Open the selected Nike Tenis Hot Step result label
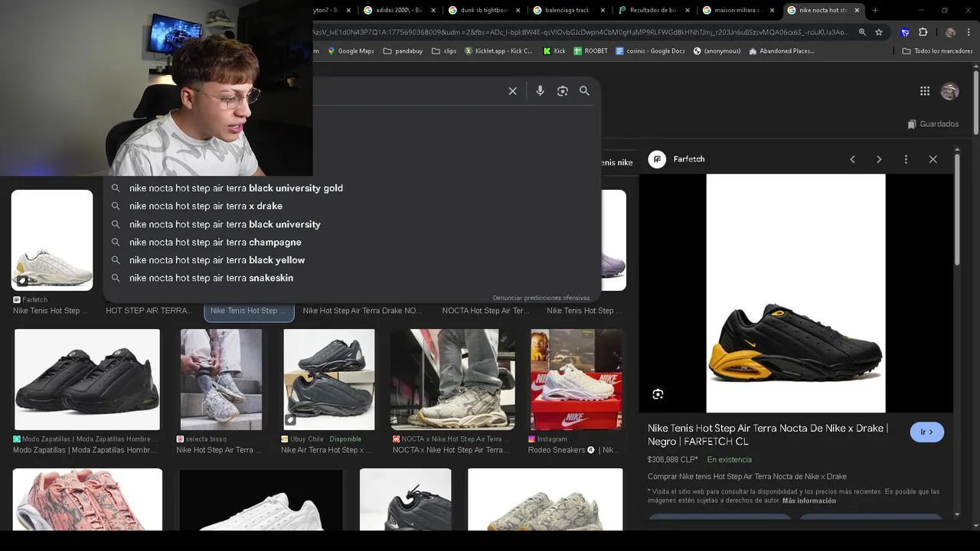Screen dimensions: 980x551 coord(247,311)
